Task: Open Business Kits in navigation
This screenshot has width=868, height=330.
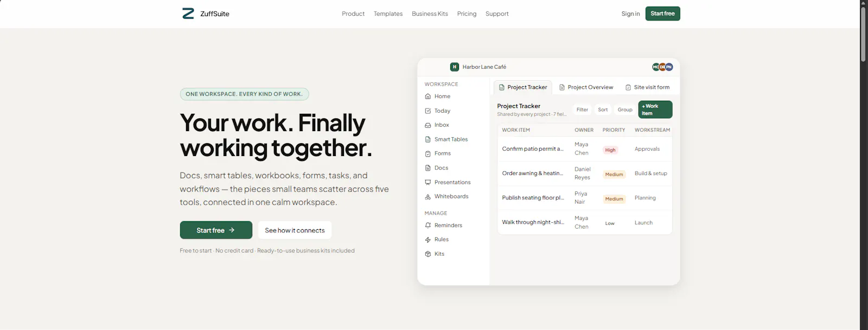Action: click(x=430, y=14)
